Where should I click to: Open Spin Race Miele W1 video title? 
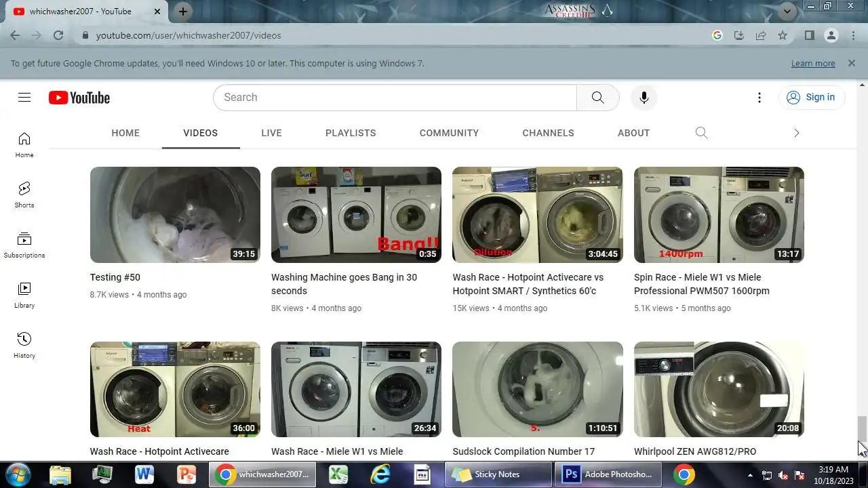tap(702, 284)
